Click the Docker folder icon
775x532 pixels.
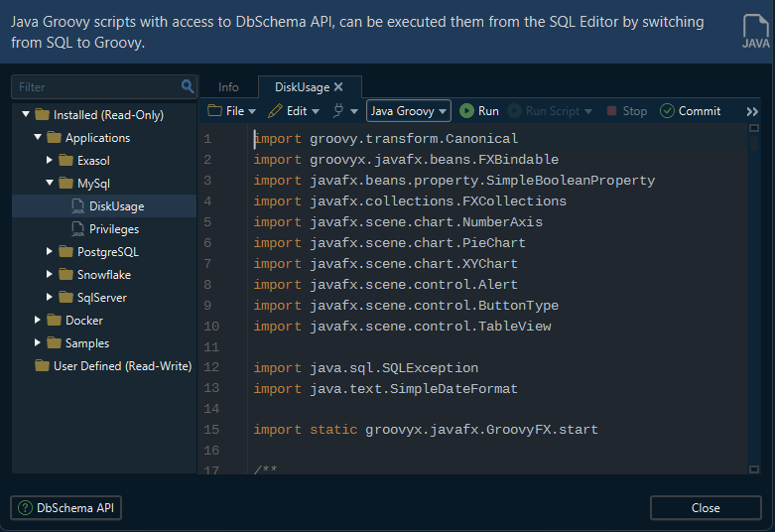tap(54, 320)
